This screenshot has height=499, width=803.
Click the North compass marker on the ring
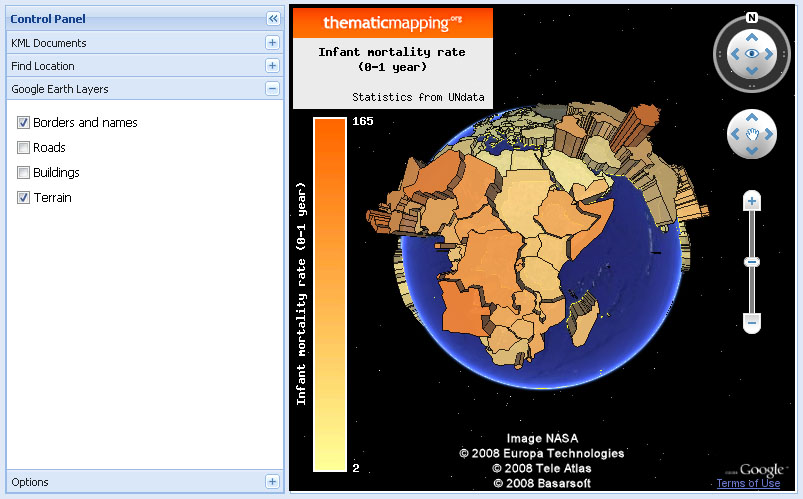(x=752, y=18)
